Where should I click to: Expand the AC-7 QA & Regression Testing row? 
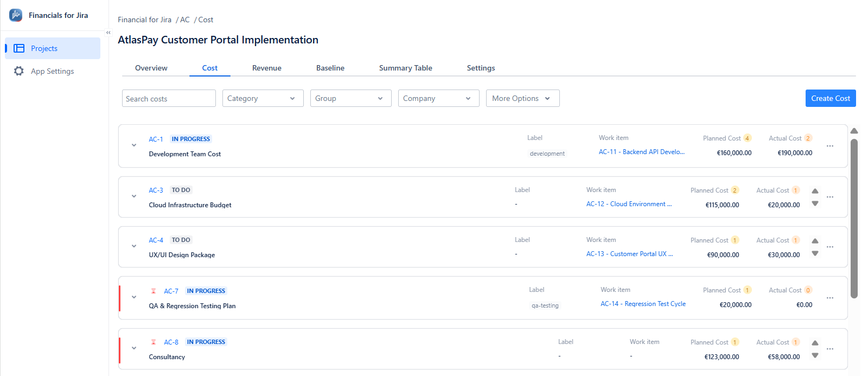coord(134,297)
